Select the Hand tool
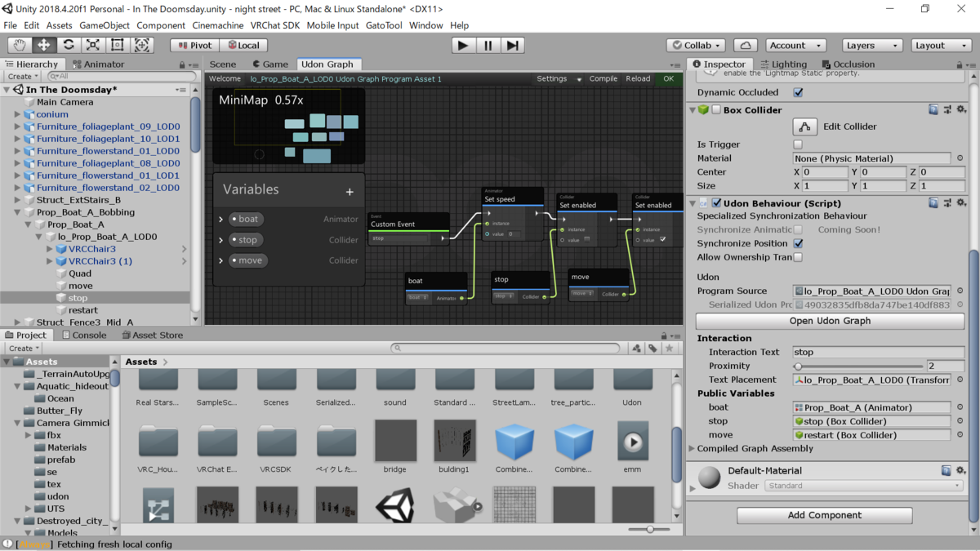Viewport: 980px width, 551px height. tap(20, 46)
